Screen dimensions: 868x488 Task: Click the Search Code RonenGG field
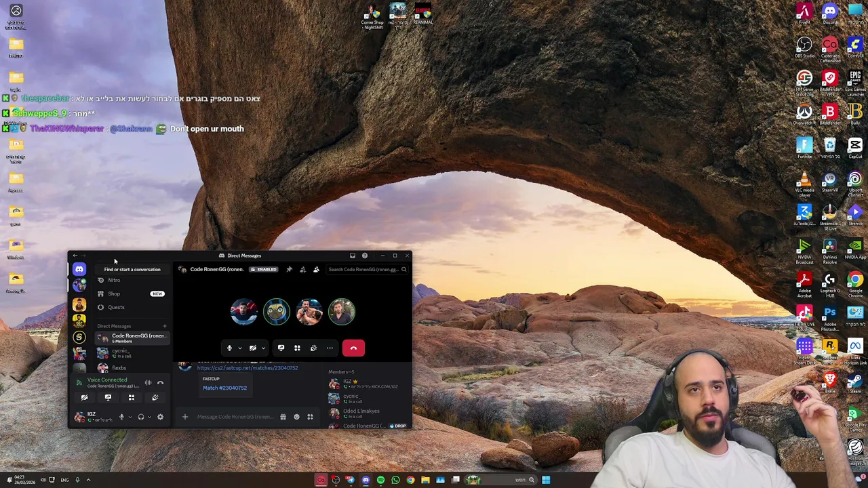367,269
